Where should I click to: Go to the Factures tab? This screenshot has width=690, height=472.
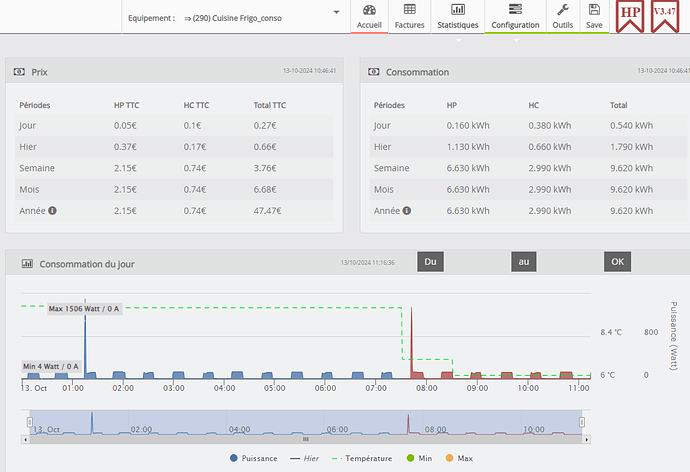409,16
